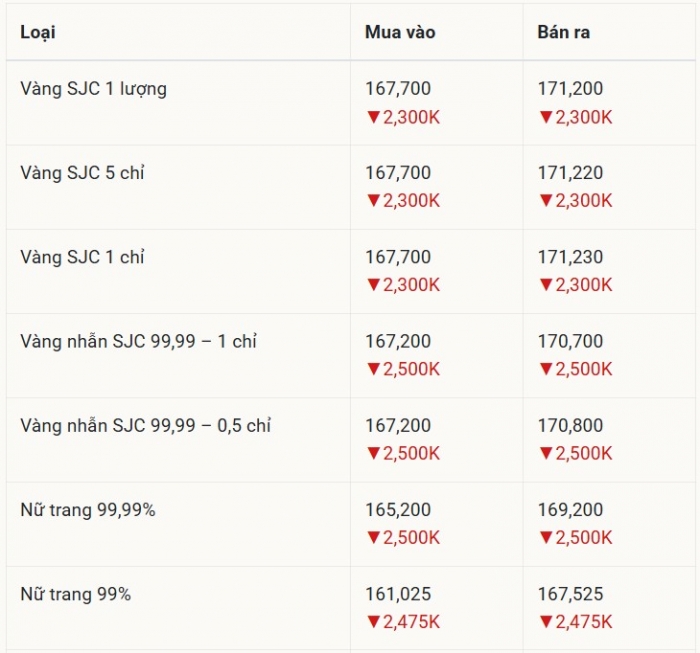Click the down arrow under Nữ trang 99% sell price
Screen dimensions: 700x653
pos(546,622)
